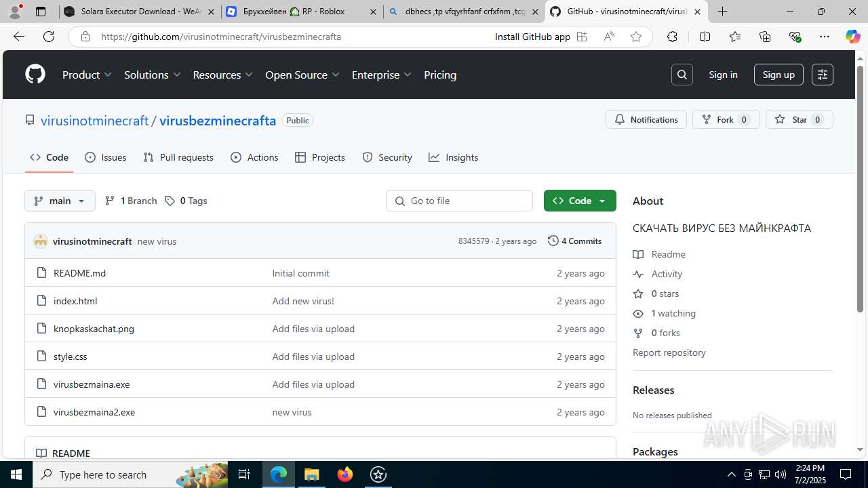This screenshot has height=488, width=868.
Task: Launch Firefox from taskbar
Action: [345, 474]
